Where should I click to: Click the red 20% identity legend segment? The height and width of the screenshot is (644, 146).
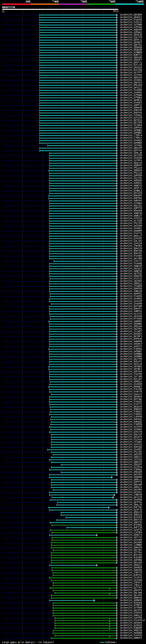coord(16,4)
